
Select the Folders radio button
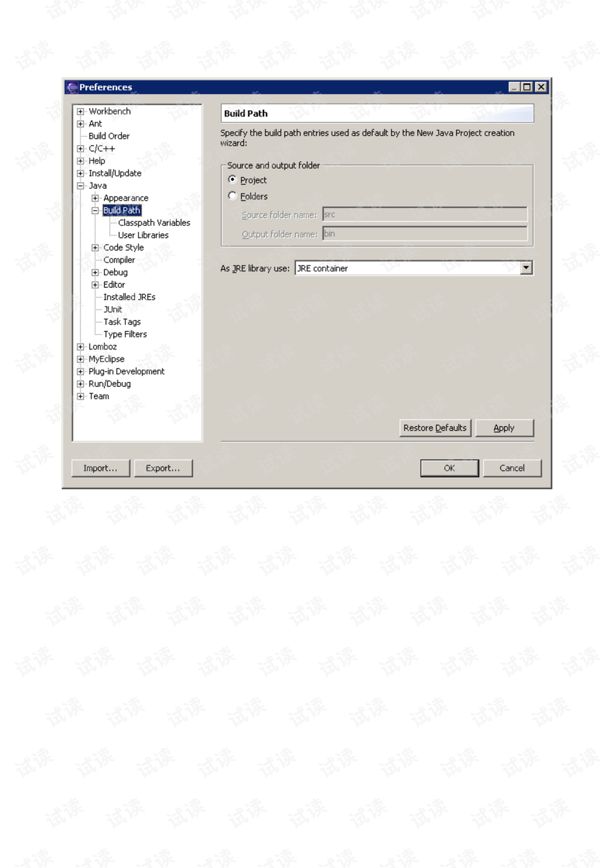[x=232, y=196]
